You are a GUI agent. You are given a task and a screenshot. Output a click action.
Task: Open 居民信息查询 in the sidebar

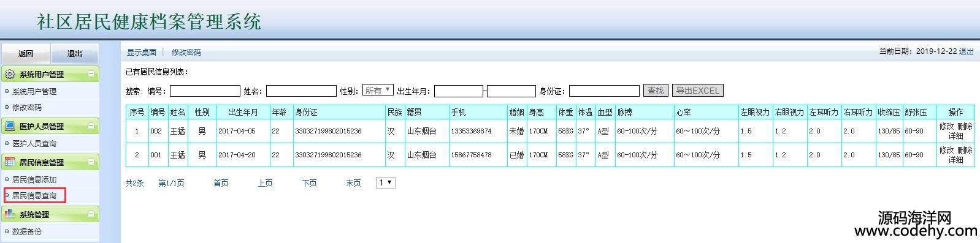pyautogui.click(x=34, y=196)
